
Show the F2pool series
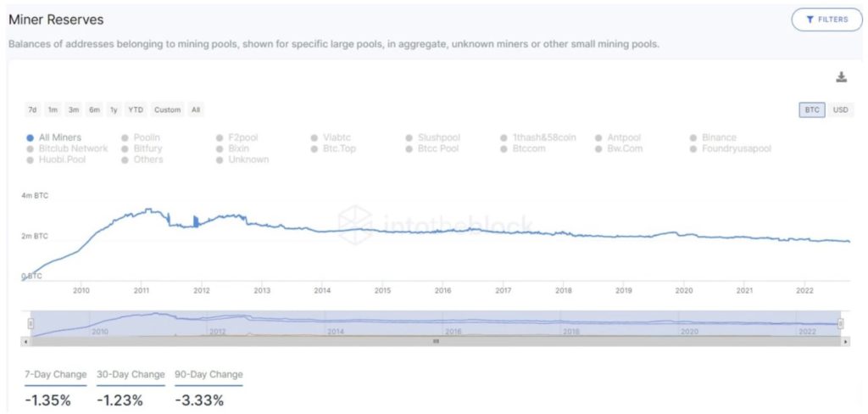point(220,137)
